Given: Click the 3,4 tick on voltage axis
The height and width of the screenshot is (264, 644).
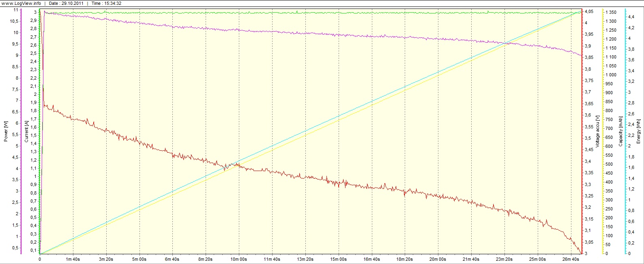Looking at the screenshot, I should click(x=587, y=161).
